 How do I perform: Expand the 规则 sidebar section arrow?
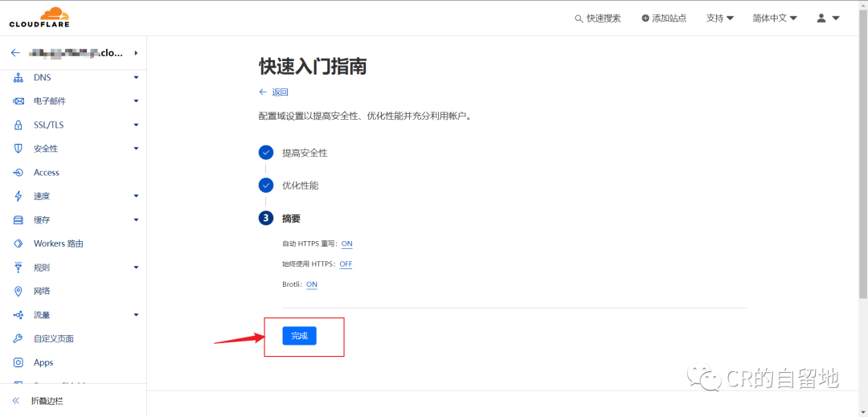(136, 268)
